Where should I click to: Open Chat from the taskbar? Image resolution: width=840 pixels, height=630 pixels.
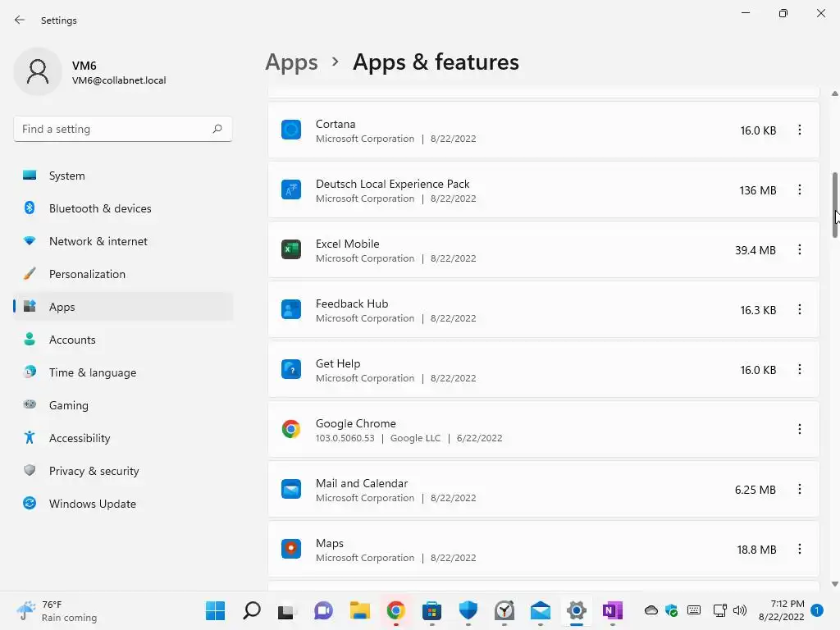323,610
